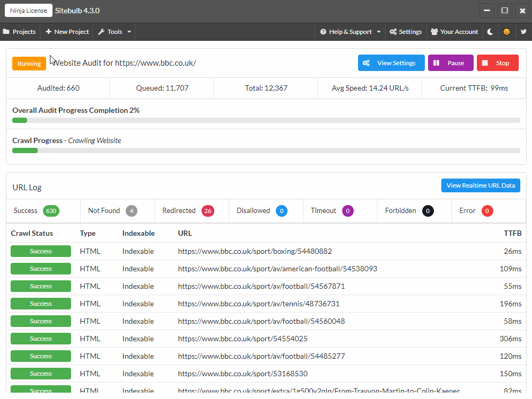The width and height of the screenshot is (532, 399).
Task: Toggle dark mode with the moon icon
Action: pos(490,32)
